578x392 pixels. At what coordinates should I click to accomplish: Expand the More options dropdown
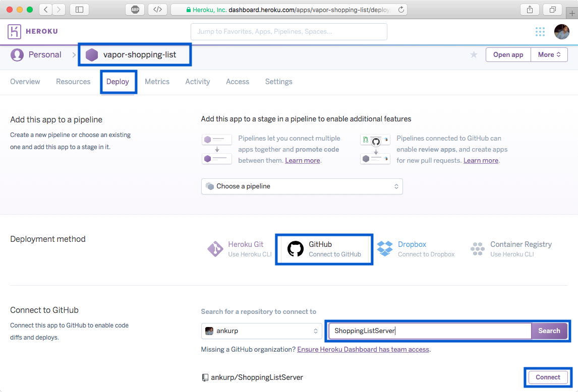(x=549, y=55)
